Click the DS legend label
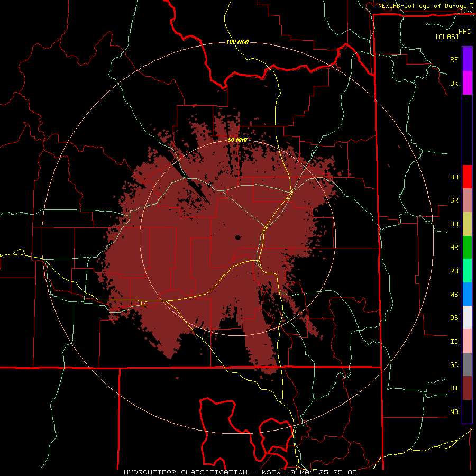 click(x=454, y=318)
